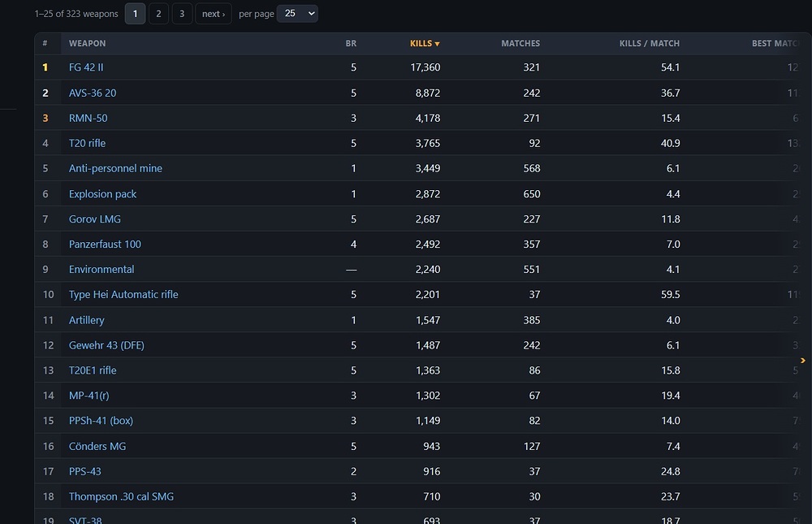Image resolution: width=812 pixels, height=524 pixels.
Task: Click kills value 3,765 for T20 rifle
Action: click(x=428, y=143)
